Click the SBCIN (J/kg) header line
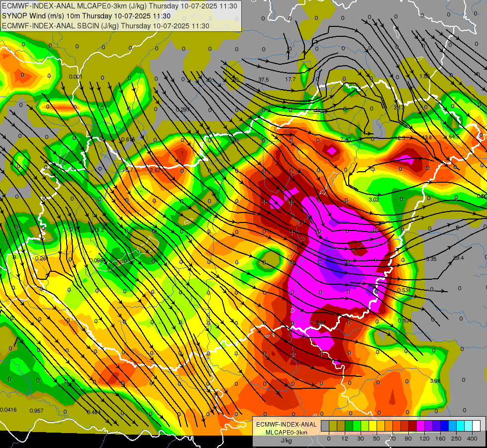 tap(105, 26)
